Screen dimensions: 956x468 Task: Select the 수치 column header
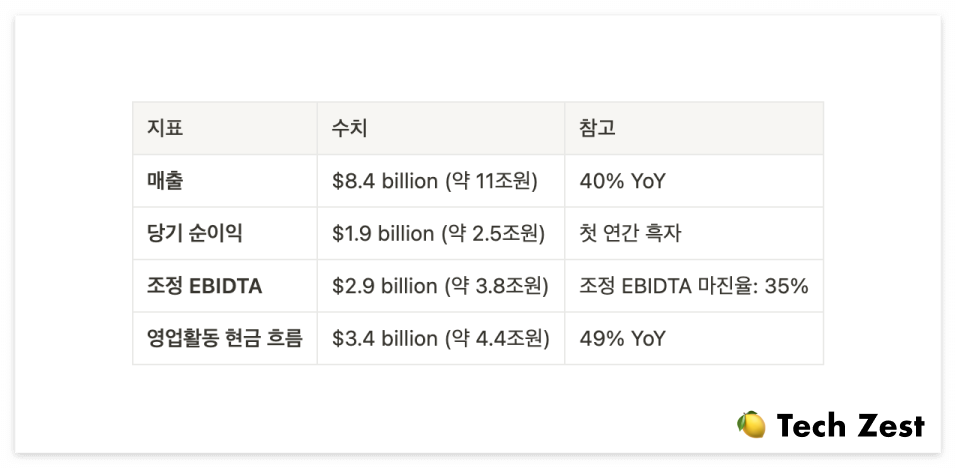tap(350, 128)
